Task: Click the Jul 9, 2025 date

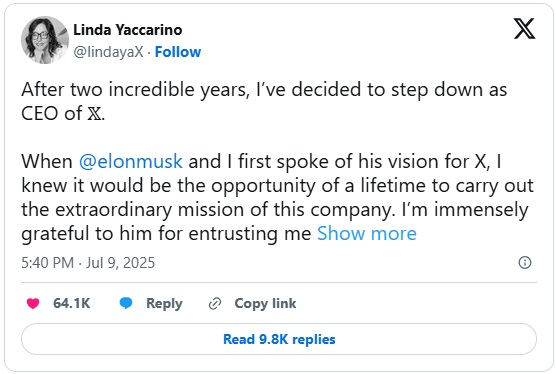Action: (121, 263)
